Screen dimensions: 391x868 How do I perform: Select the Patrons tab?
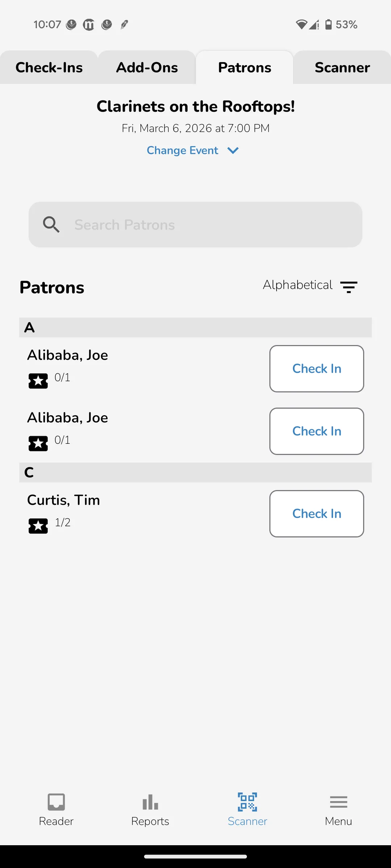pos(245,68)
